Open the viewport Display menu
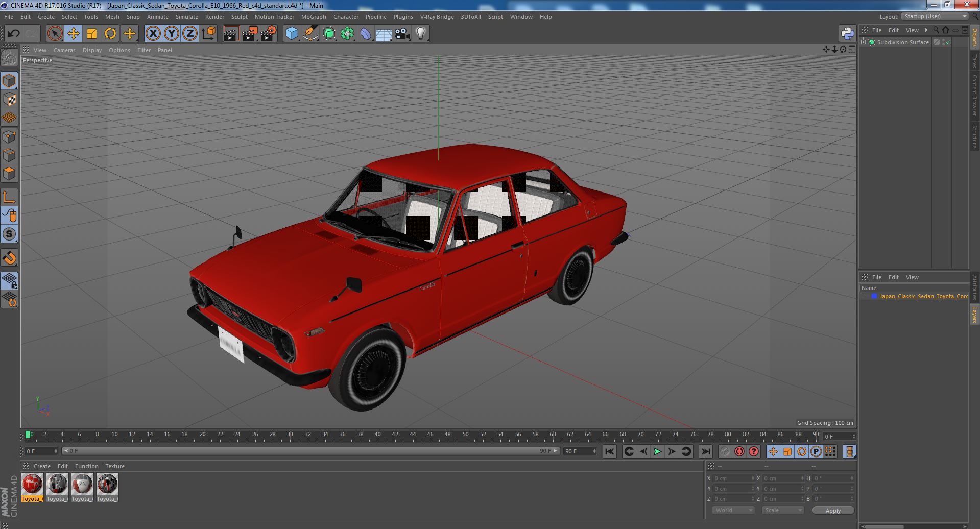Viewport: 980px width, 529px height. [x=92, y=50]
